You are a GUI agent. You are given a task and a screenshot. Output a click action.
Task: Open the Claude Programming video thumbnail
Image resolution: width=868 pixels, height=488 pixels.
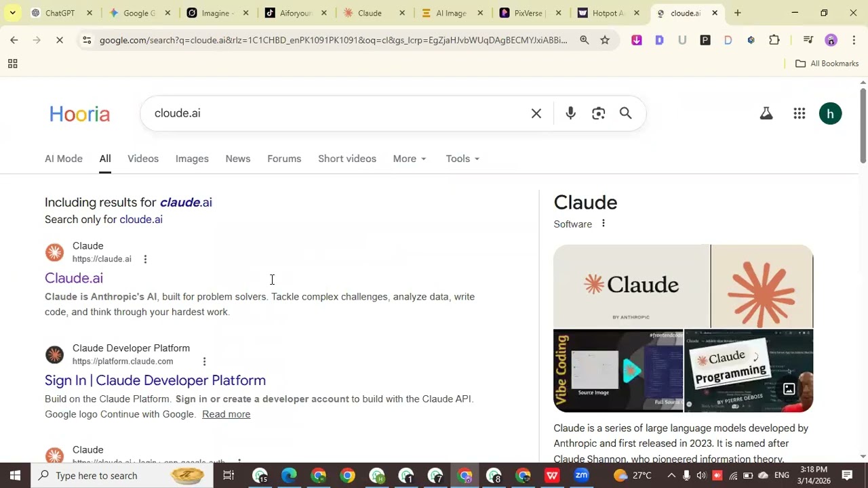(749, 371)
